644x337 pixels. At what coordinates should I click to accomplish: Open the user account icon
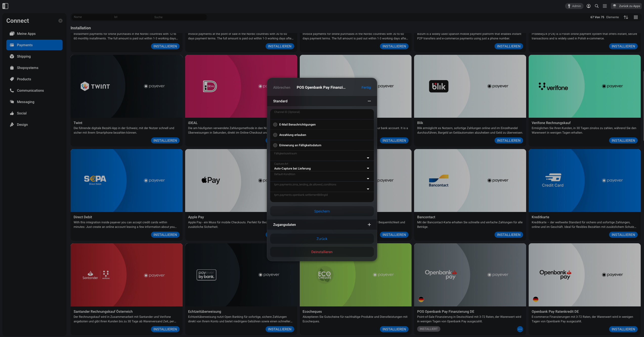click(589, 6)
